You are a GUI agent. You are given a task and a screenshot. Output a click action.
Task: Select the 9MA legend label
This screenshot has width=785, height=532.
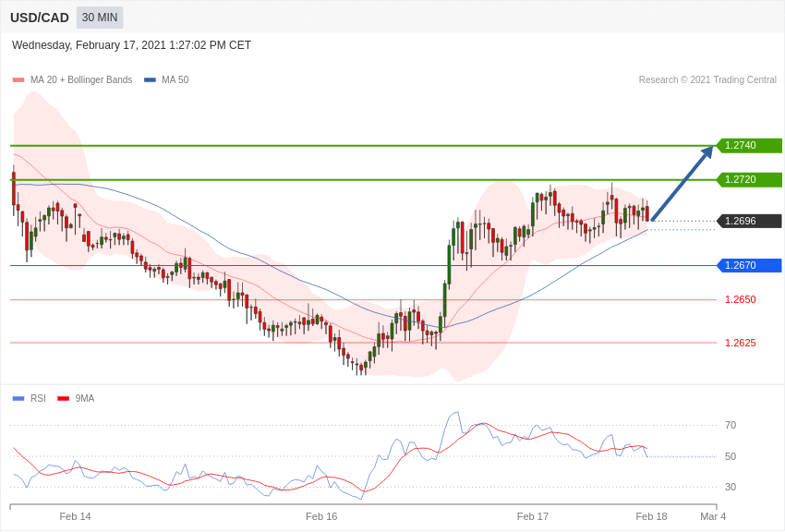pos(85,398)
